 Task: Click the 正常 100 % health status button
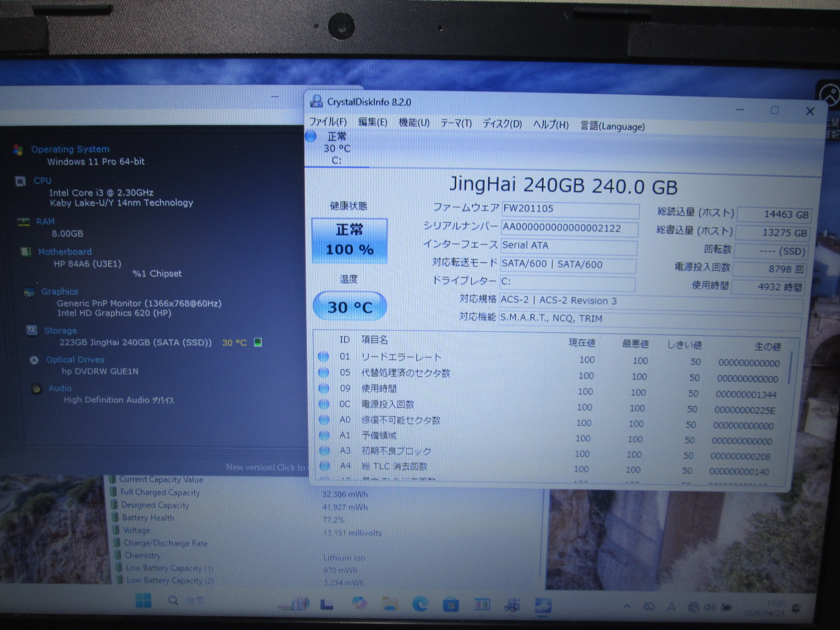pyautogui.click(x=350, y=240)
